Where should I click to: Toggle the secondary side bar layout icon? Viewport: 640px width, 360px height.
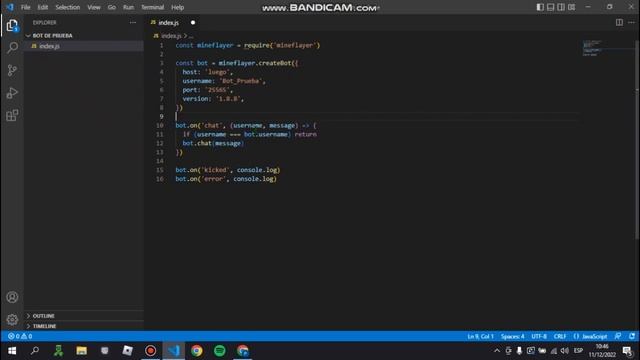(x=561, y=7)
